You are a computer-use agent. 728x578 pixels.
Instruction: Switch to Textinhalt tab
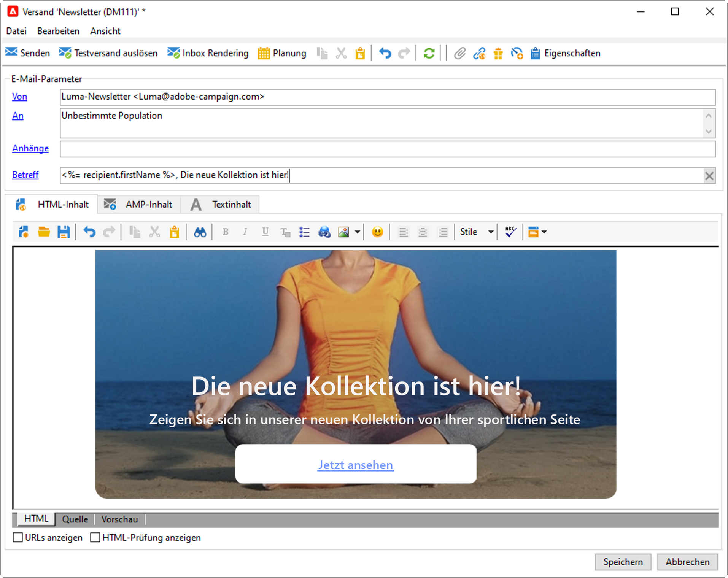220,205
